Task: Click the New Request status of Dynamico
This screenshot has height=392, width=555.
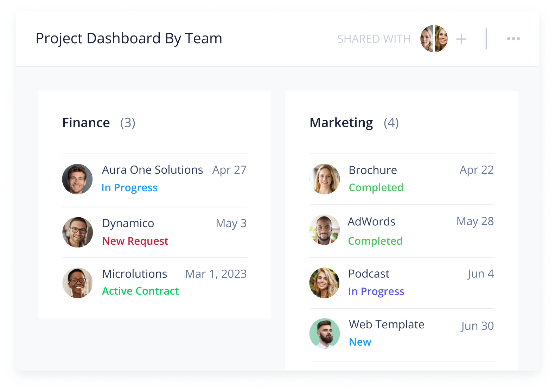Action: [135, 241]
